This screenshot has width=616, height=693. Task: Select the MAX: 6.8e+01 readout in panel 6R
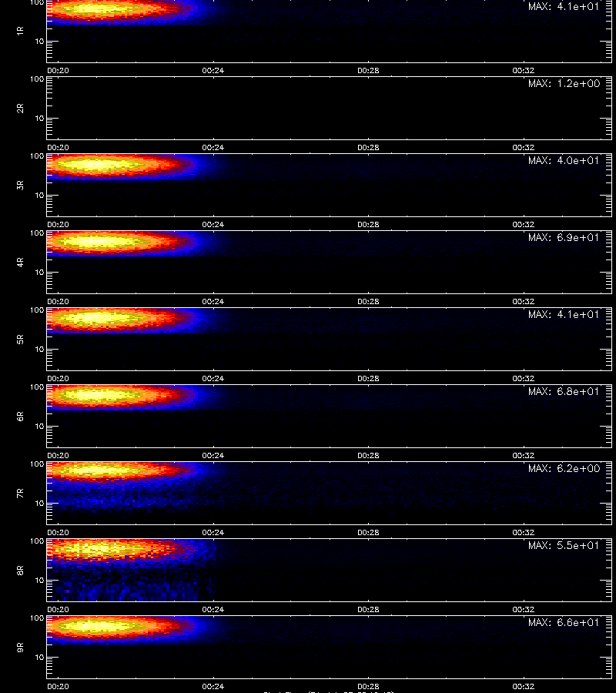coord(564,391)
